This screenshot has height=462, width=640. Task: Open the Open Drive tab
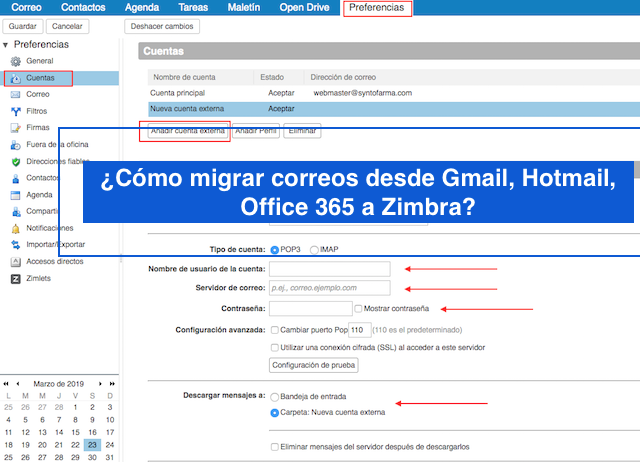pos(304,7)
